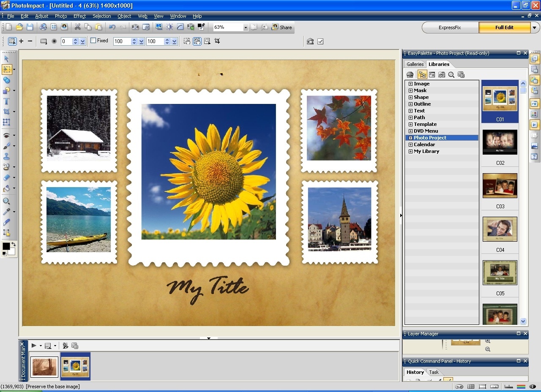The height and width of the screenshot is (392, 541).
Task: Expand the Mask library tree node
Action: pyautogui.click(x=410, y=90)
